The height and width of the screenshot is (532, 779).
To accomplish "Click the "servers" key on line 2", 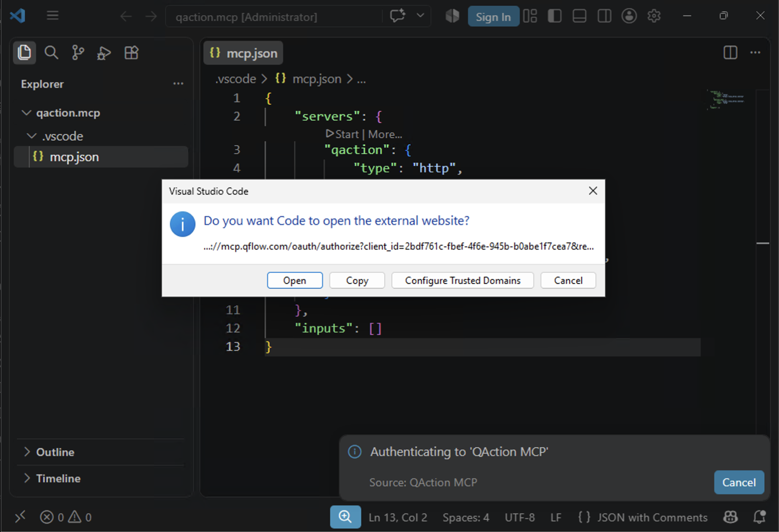I will 327,116.
